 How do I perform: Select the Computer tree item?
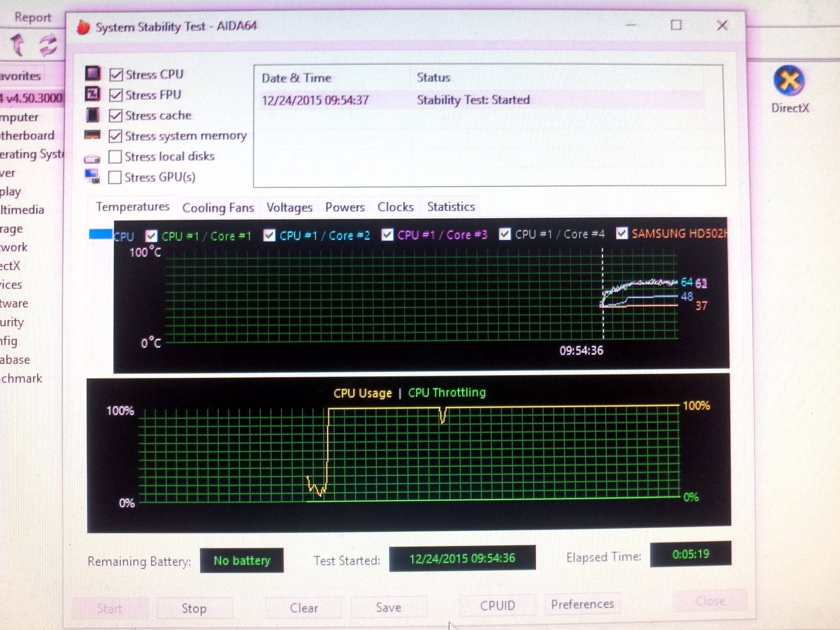19,117
